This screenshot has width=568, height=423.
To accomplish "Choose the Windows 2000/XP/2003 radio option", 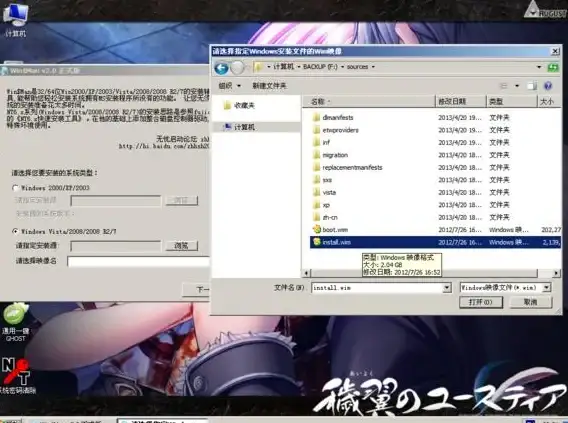I will 16,188.
